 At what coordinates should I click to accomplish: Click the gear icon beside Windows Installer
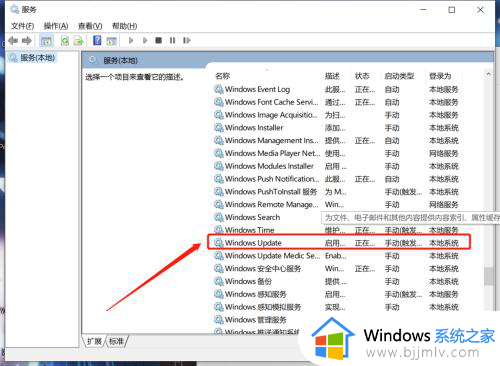pyautogui.click(x=219, y=127)
